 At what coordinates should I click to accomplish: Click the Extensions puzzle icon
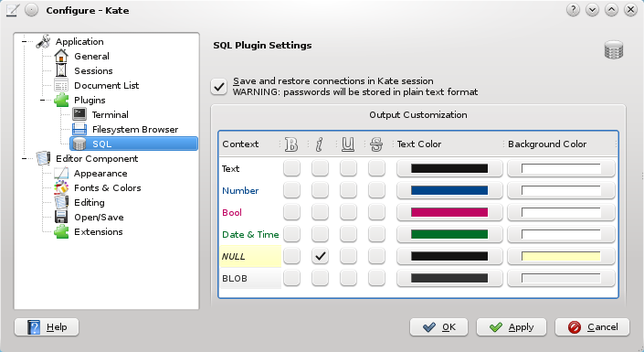[61, 231]
